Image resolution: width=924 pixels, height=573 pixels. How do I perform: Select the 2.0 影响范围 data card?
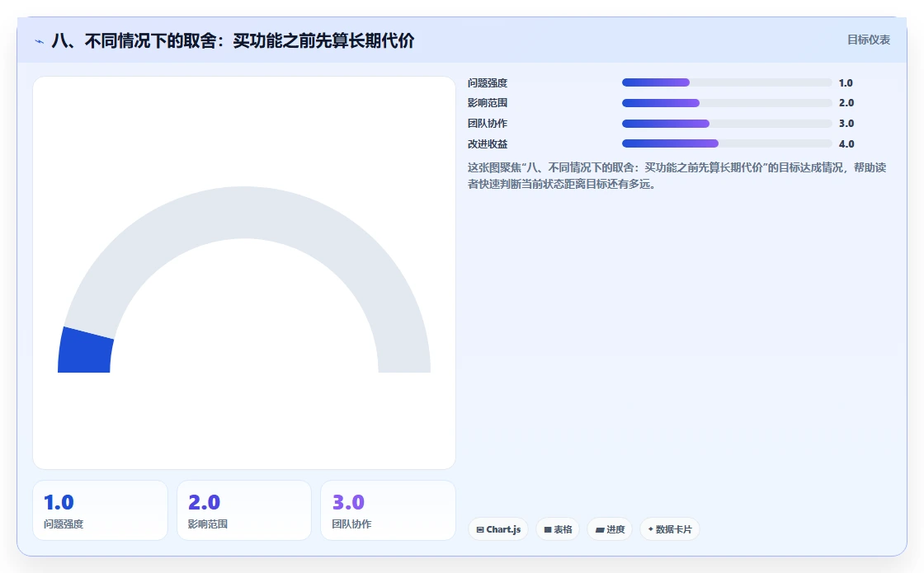(x=244, y=510)
